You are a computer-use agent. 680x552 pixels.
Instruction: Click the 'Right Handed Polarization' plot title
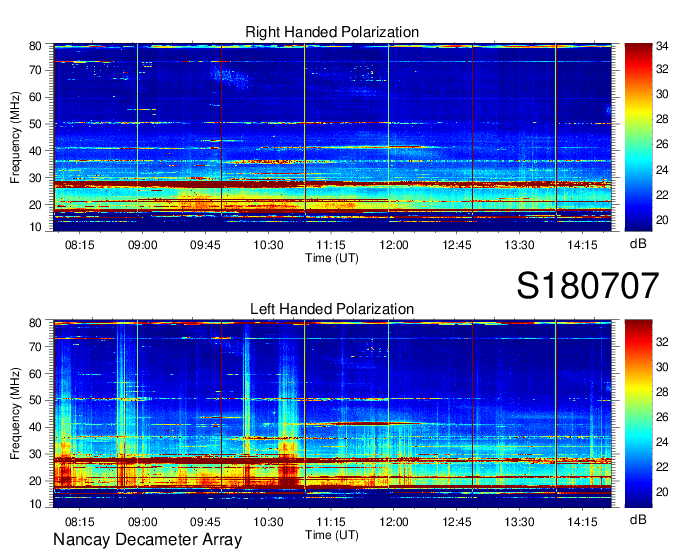click(332, 32)
